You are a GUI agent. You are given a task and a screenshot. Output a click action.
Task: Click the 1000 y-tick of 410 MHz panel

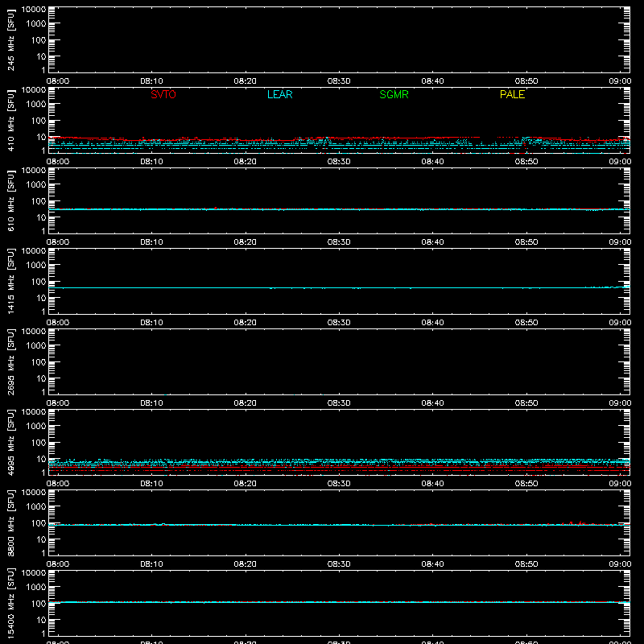click(36, 105)
